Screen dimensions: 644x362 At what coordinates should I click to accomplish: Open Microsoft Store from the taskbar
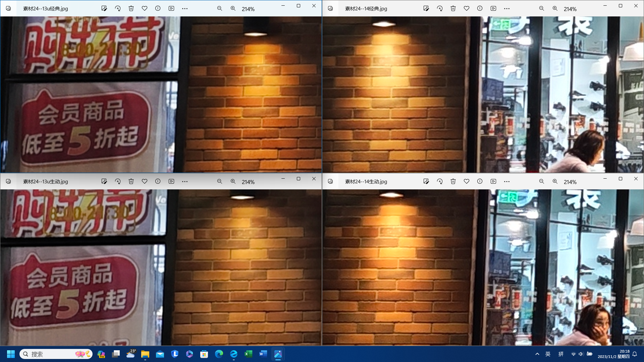click(x=204, y=354)
